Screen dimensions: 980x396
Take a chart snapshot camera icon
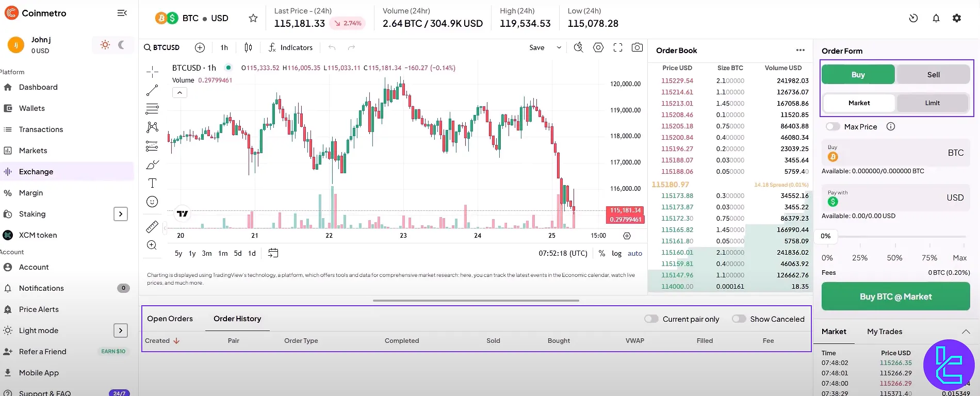click(638, 47)
